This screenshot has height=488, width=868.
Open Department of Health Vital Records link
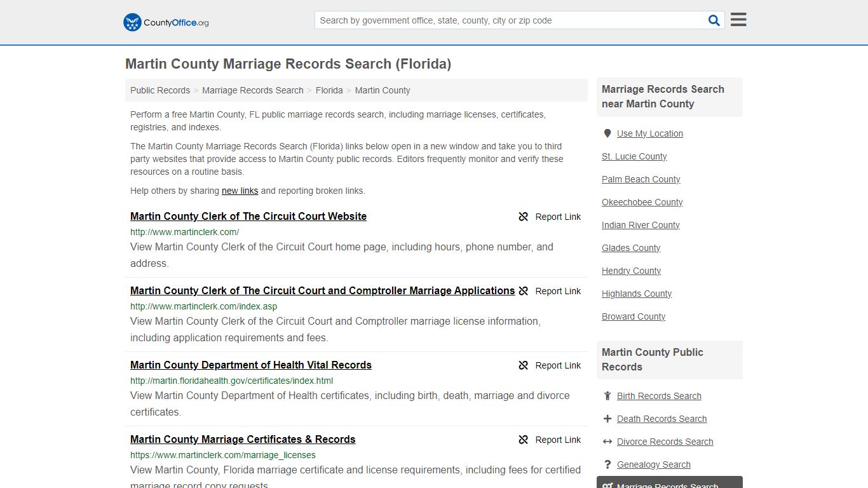point(251,365)
